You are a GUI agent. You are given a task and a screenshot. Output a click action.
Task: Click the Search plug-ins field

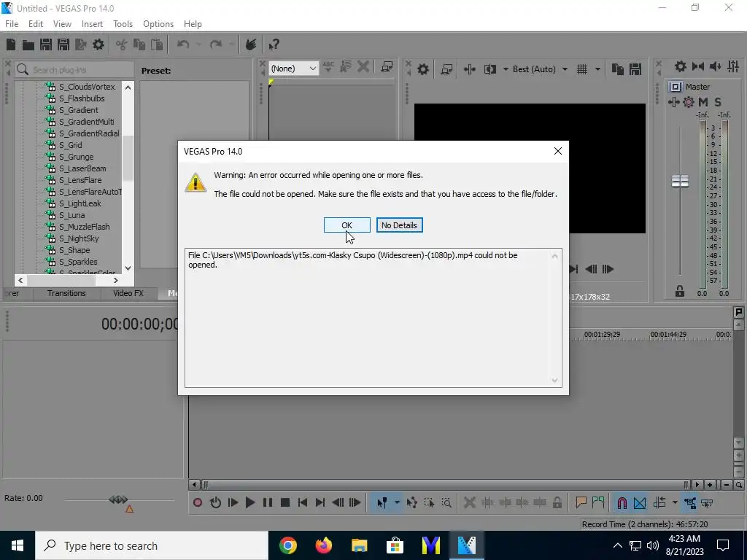pos(74,70)
